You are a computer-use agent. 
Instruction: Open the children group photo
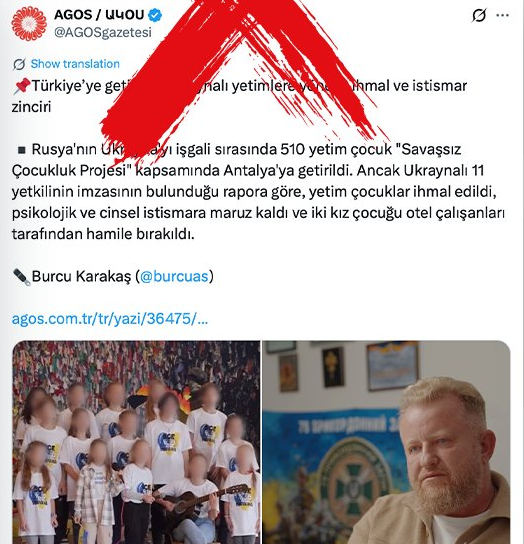[x=136, y=442]
